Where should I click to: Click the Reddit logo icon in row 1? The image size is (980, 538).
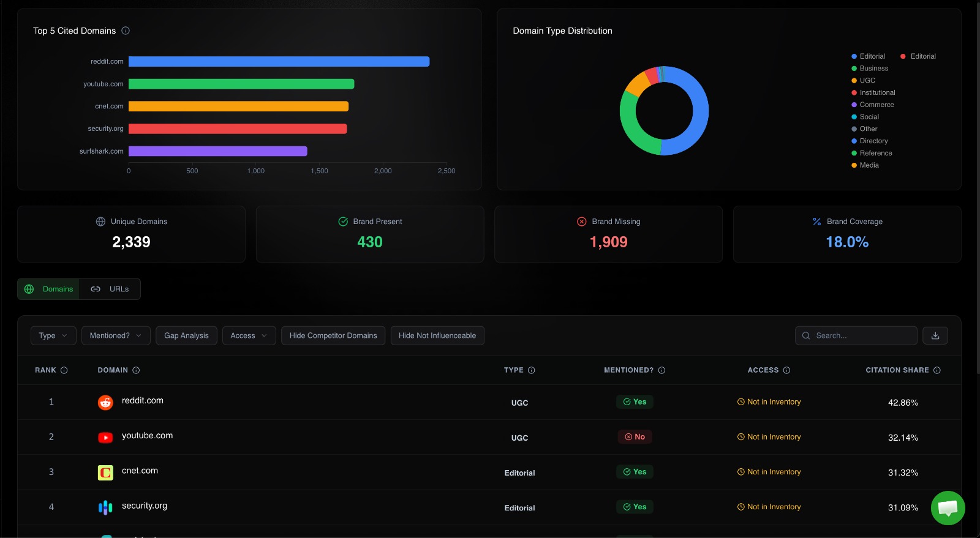105,402
